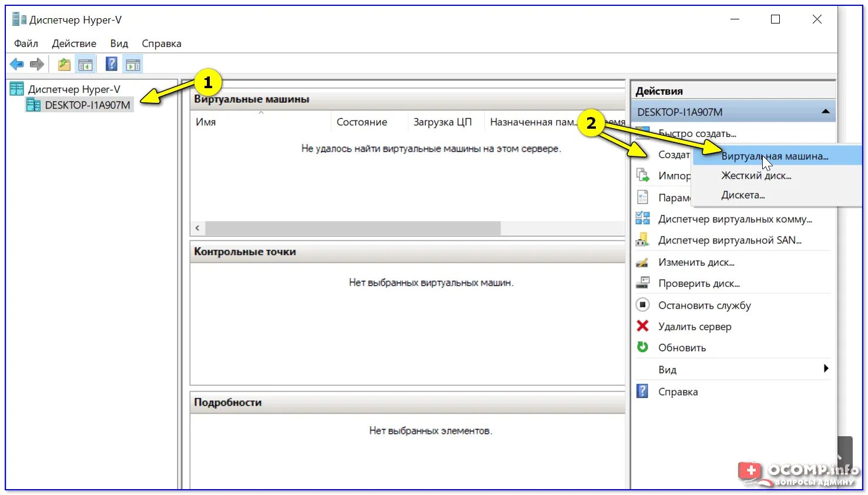Screen dimensions: 868x495
Task: Click the blue Справка help icon in actions
Action: [x=643, y=392]
